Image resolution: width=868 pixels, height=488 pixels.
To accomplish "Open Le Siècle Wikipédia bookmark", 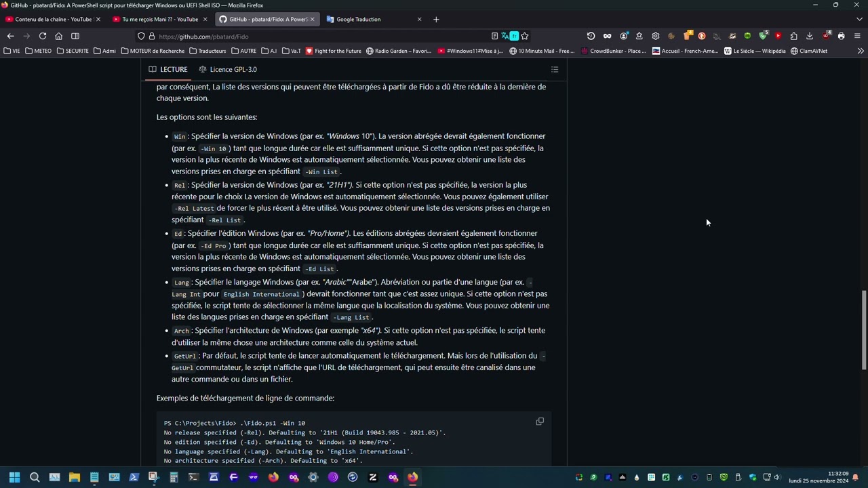I will tap(755, 51).
